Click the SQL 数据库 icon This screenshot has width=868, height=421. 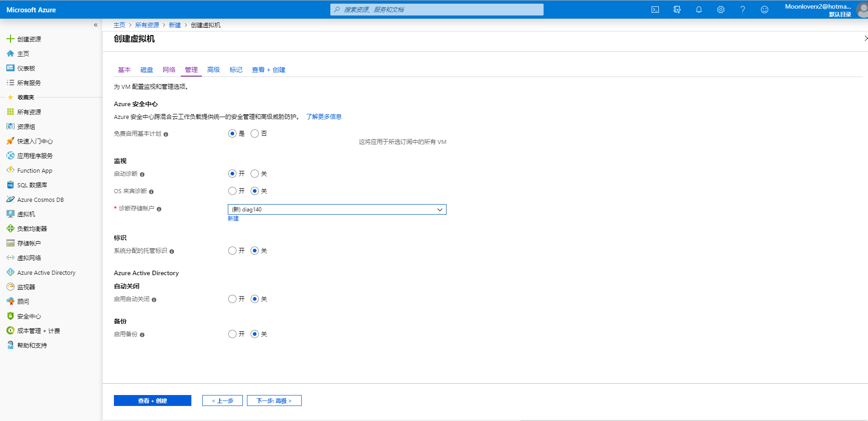(10, 185)
